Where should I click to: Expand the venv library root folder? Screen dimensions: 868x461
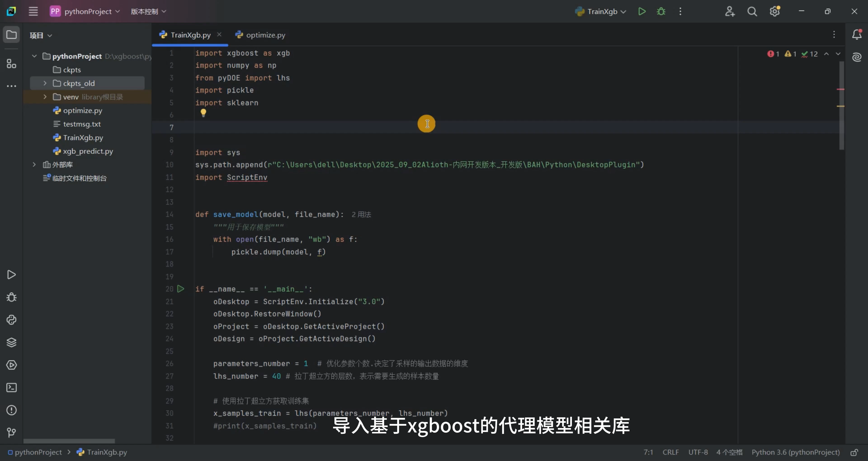[45, 97]
